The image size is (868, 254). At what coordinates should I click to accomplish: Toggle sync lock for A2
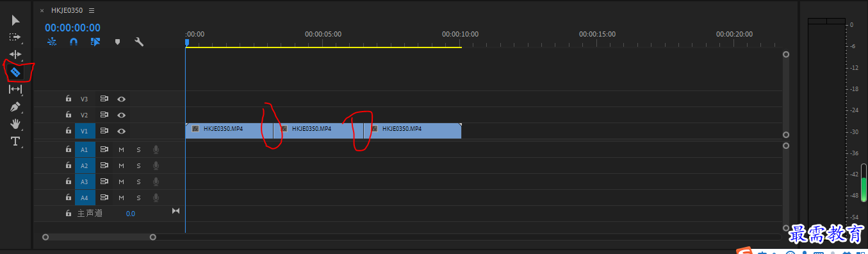tap(104, 165)
